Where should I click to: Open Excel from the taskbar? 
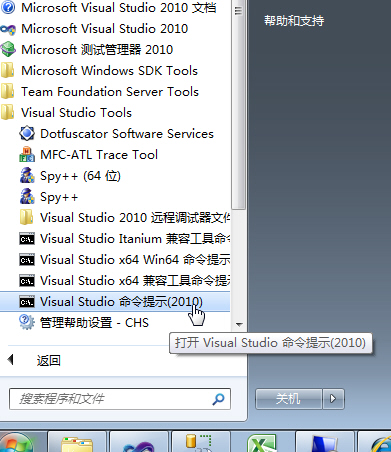pyautogui.click(x=262, y=444)
